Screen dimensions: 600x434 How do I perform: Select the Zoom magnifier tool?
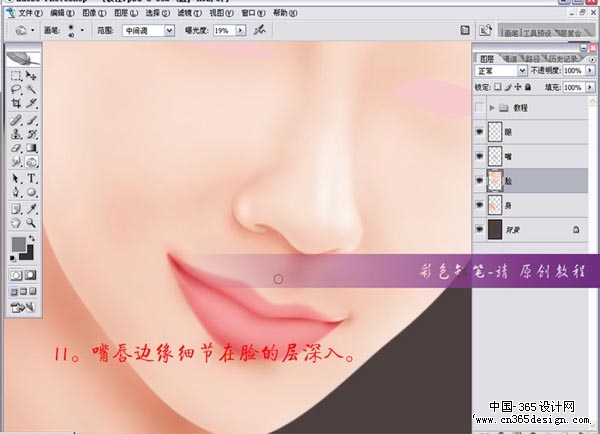click(31, 223)
